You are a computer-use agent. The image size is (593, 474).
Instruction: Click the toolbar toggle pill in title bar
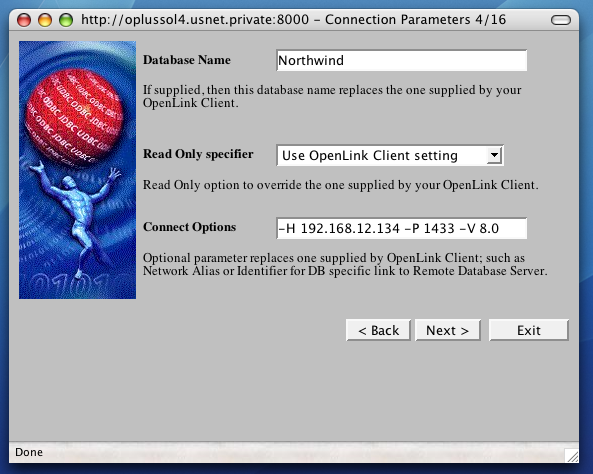561,20
